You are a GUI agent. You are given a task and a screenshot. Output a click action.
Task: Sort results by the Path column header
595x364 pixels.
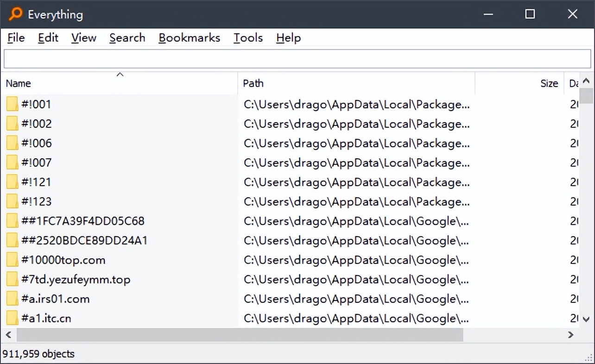[356, 83]
